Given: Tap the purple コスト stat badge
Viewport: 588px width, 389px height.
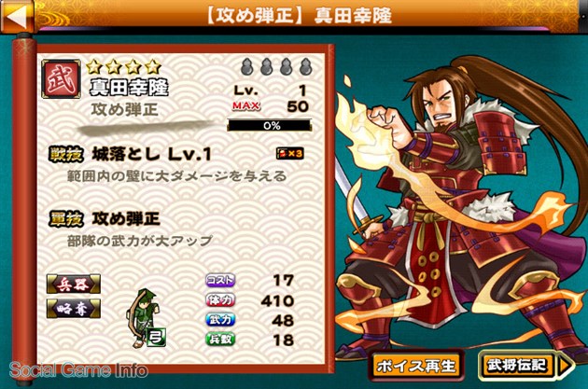Looking at the screenshot, I should point(220,280).
